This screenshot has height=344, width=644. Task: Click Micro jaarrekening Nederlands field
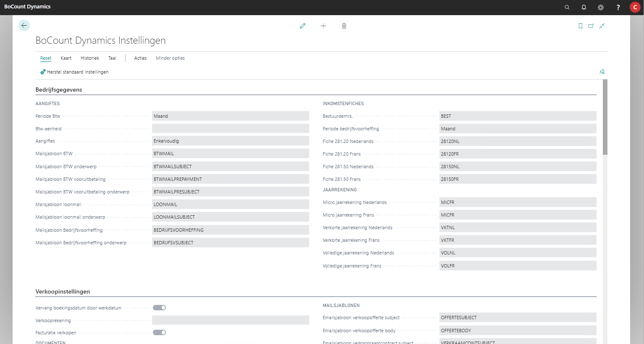(518, 202)
